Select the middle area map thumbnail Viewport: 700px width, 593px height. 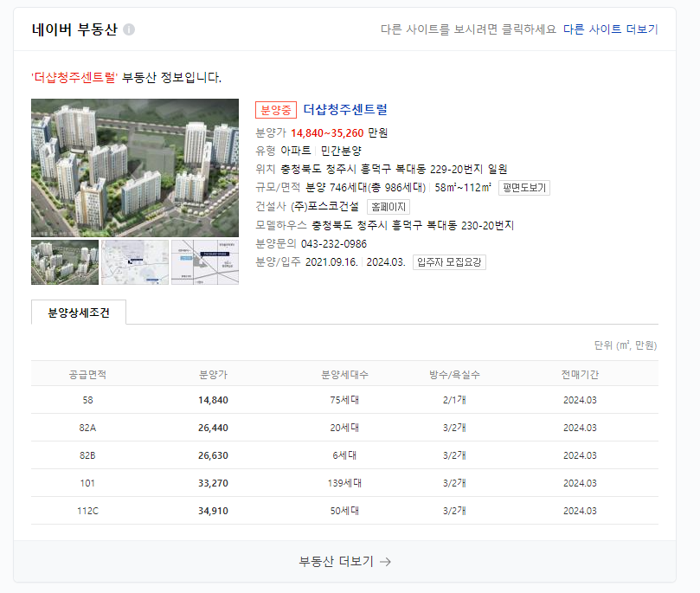click(x=135, y=262)
